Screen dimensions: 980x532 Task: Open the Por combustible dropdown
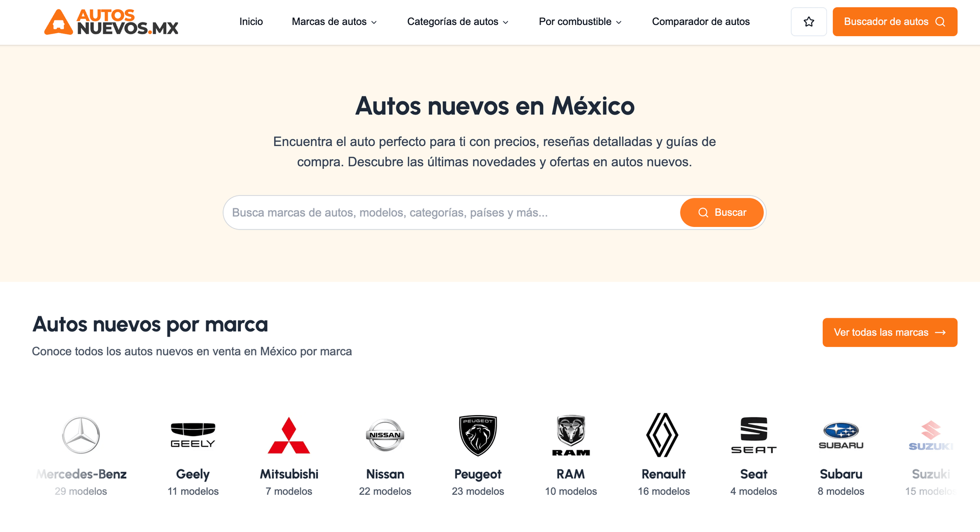coord(580,22)
